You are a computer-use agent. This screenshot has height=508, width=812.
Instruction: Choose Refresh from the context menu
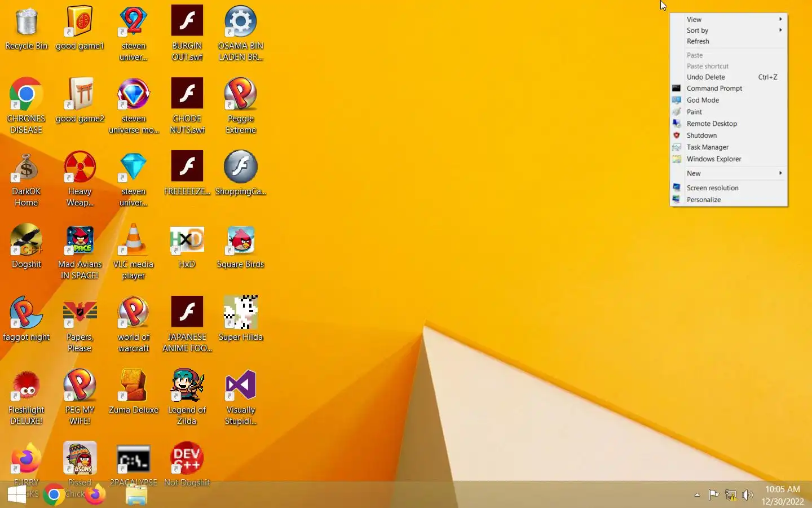coord(729,41)
